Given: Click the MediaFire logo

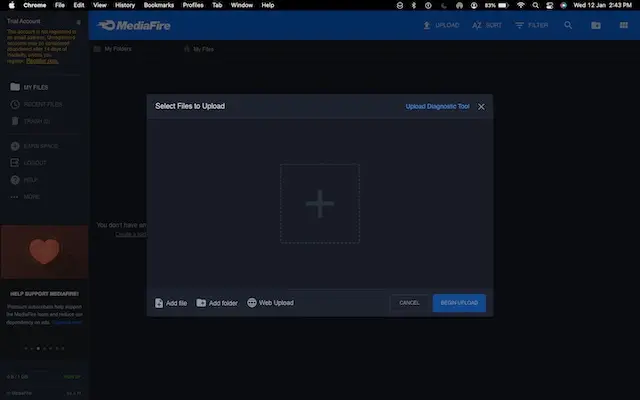Looking at the screenshot, I should pos(134,25).
